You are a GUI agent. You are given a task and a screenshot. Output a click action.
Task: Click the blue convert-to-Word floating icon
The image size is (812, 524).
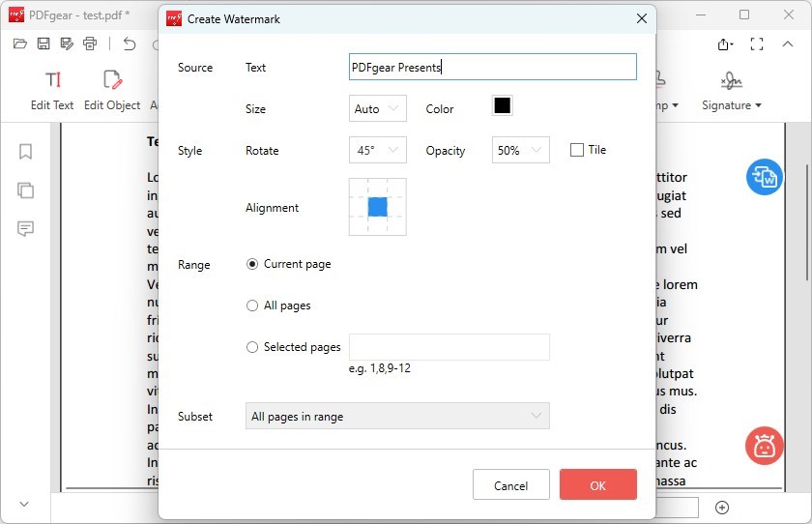click(764, 177)
